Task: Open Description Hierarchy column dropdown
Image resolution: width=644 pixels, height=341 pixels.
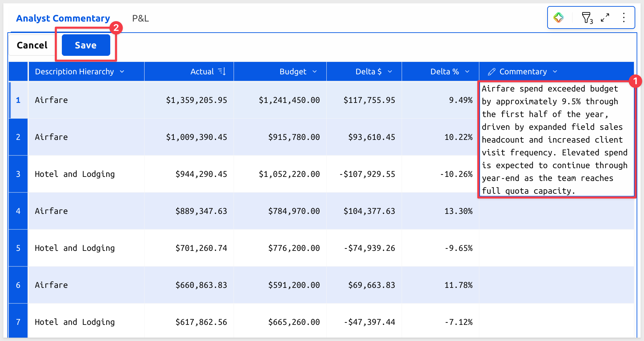Action: pos(122,72)
